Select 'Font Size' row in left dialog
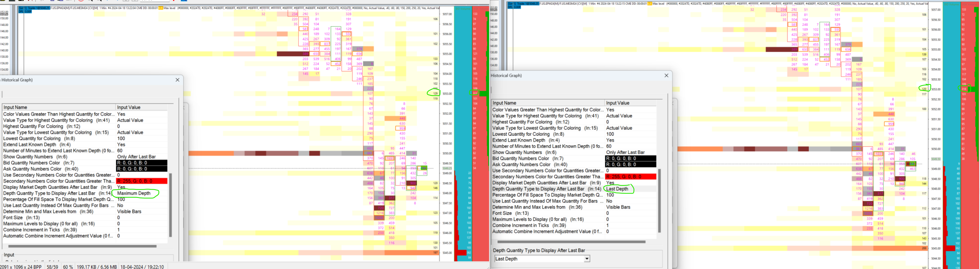Image resolution: width=980 pixels, height=269 pixels. [x=85, y=218]
